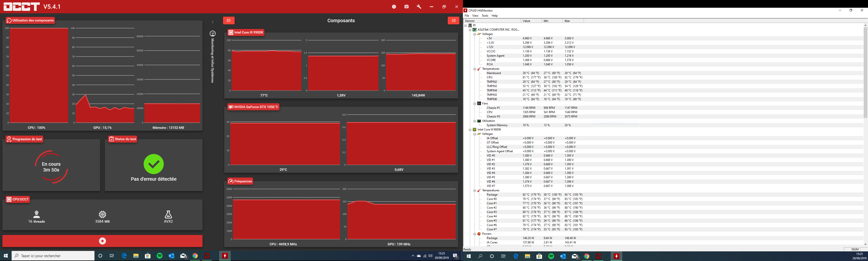Viewport: 868px width, 261px height.
Task: Open OCCT settings wrench icon
Action: [419, 7]
